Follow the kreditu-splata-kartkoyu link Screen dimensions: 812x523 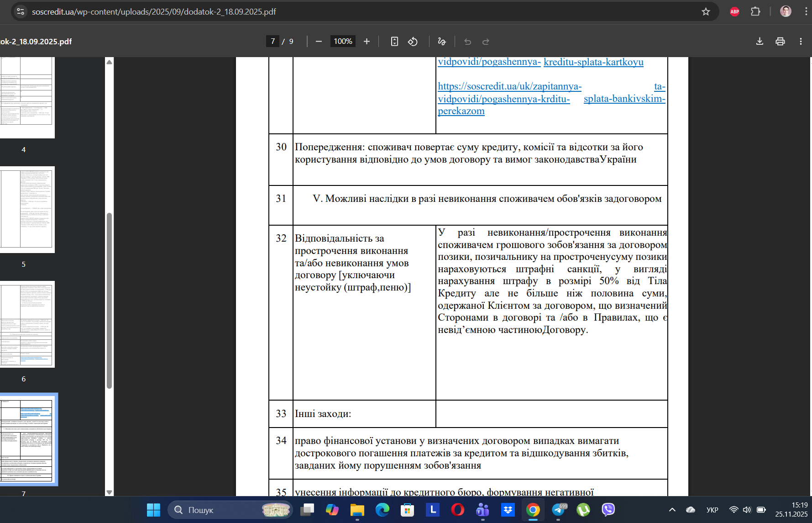[x=593, y=62]
